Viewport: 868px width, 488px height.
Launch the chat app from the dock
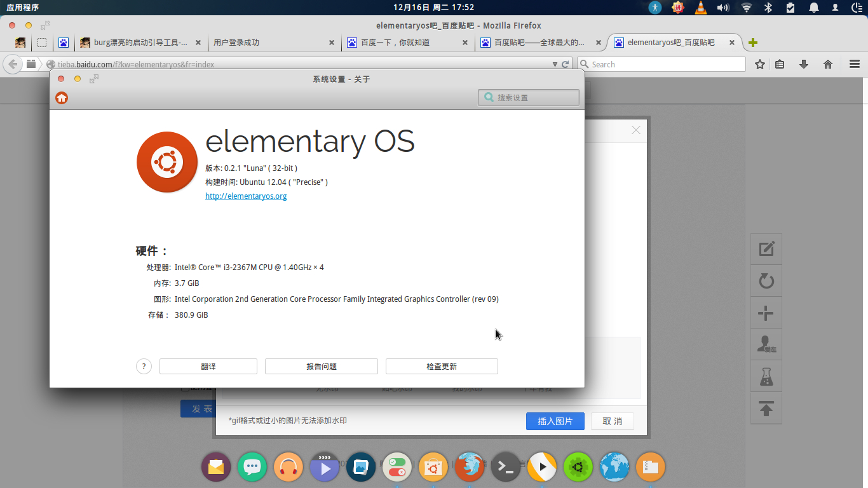(x=252, y=468)
